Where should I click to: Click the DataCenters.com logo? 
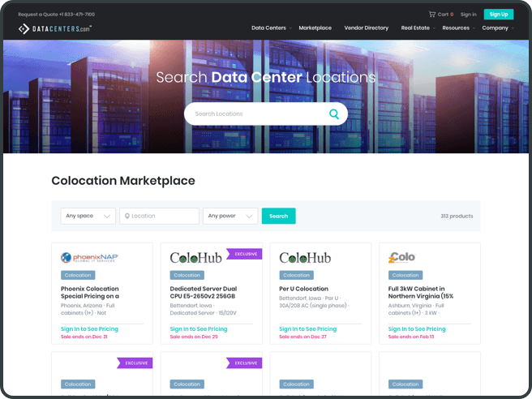pos(55,28)
